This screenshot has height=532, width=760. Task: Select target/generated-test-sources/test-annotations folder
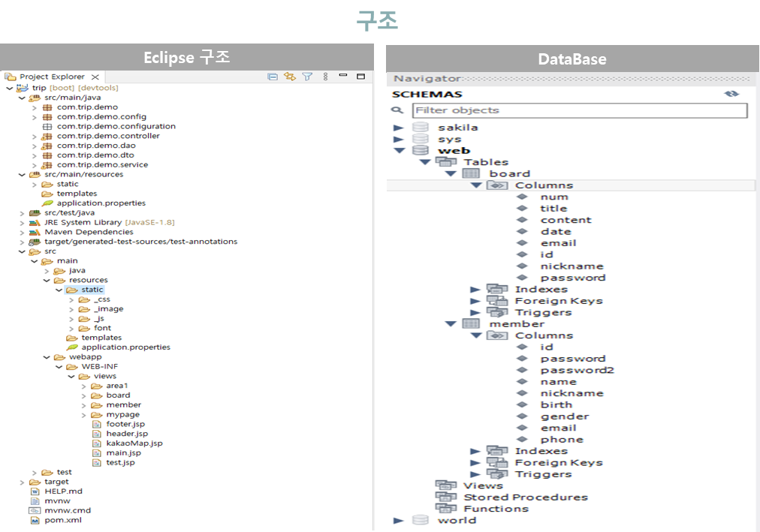coord(141,242)
